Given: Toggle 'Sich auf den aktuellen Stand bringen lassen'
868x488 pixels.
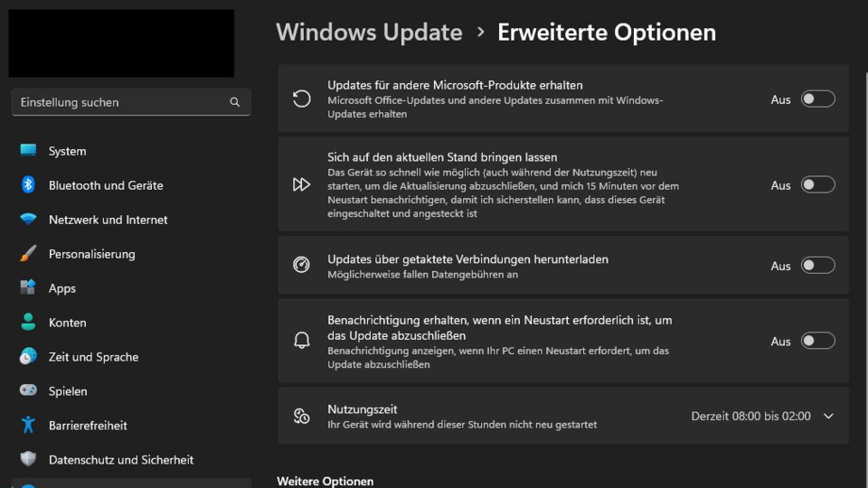Looking at the screenshot, I should tap(817, 184).
